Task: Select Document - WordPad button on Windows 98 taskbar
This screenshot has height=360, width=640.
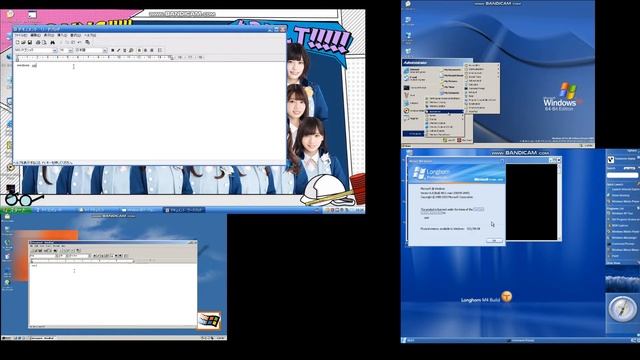Action: (x=44, y=338)
